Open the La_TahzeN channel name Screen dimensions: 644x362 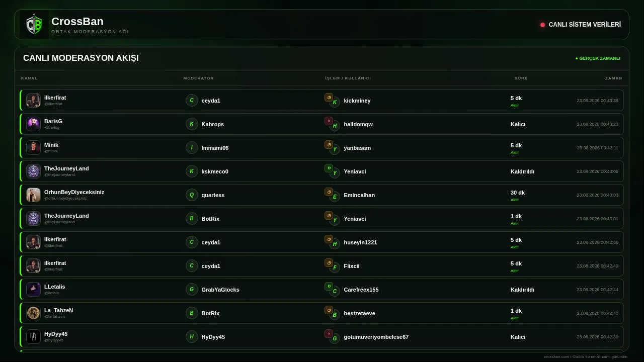coord(58,310)
